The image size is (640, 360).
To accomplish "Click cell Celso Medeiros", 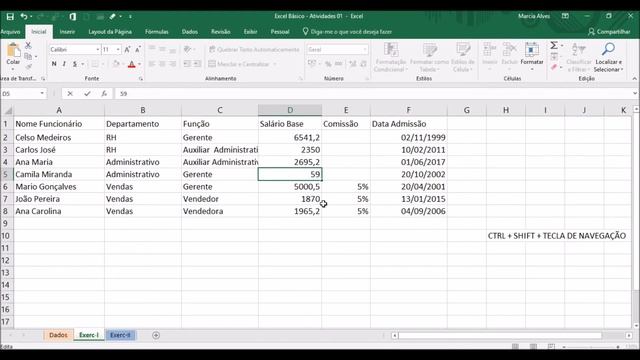I will [59, 138].
